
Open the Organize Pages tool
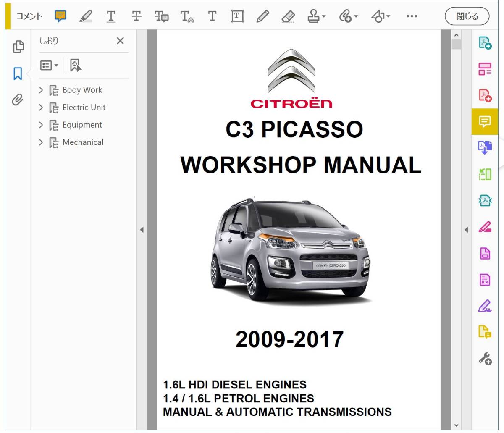click(x=485, y=69)
